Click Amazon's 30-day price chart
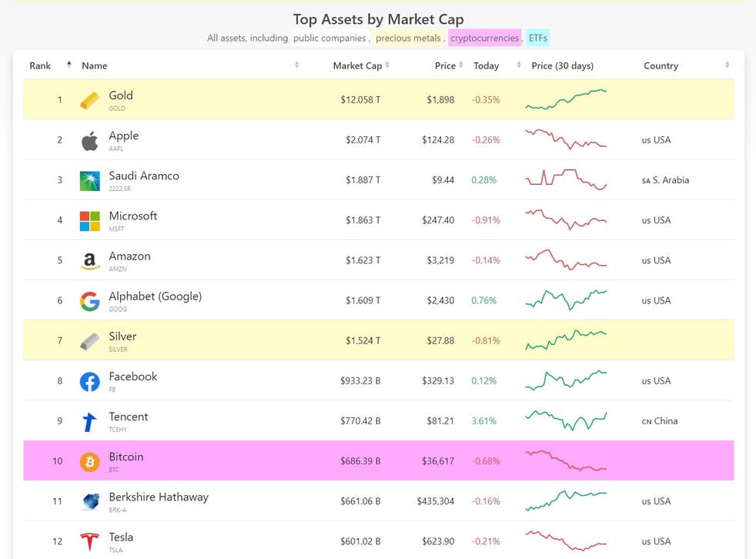The width and height of the screenshot is (756, 559). coord(566,259)
